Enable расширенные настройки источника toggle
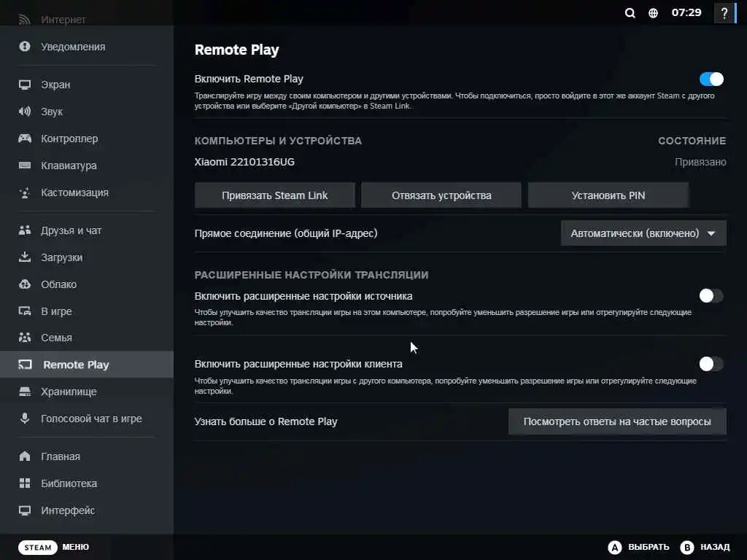Viewport: 747px width, 560px height. point(711,296)
